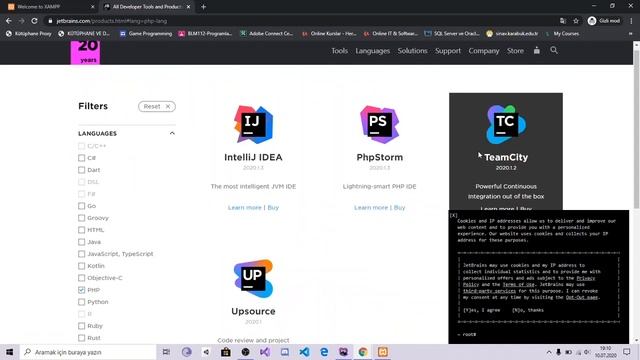Reload the page with the refresh icon
640x360 pixels.
tap(35, 21)
